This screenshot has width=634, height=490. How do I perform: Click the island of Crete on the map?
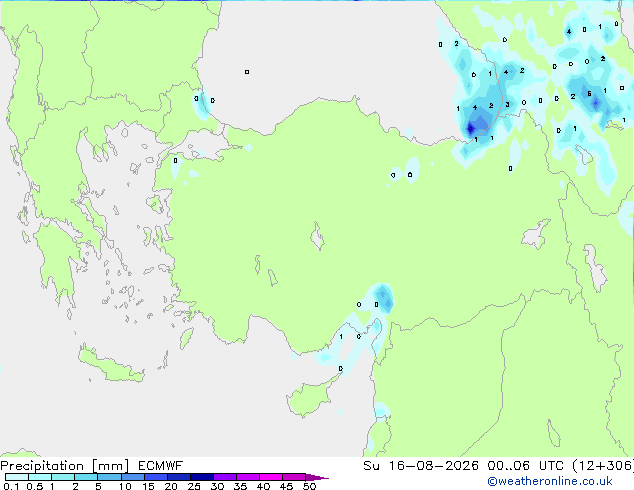111,366
